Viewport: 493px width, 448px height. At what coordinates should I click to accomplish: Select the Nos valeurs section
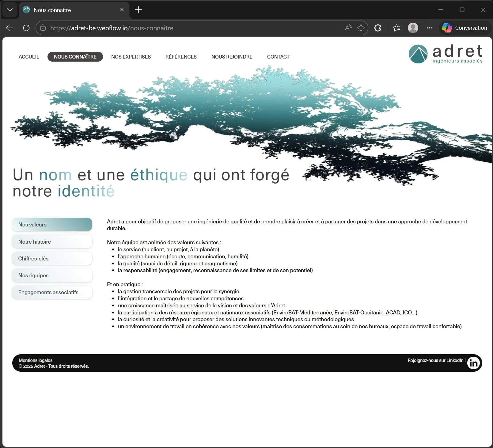click(x=52, y=224)
